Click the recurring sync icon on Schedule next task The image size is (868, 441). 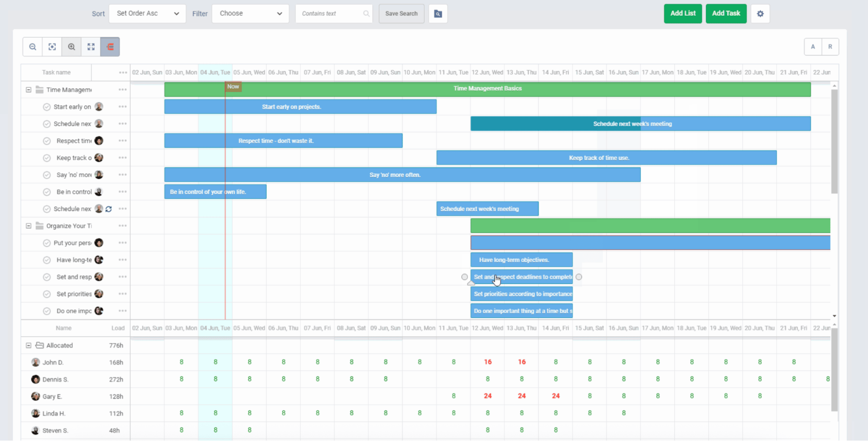click(108, 209)
